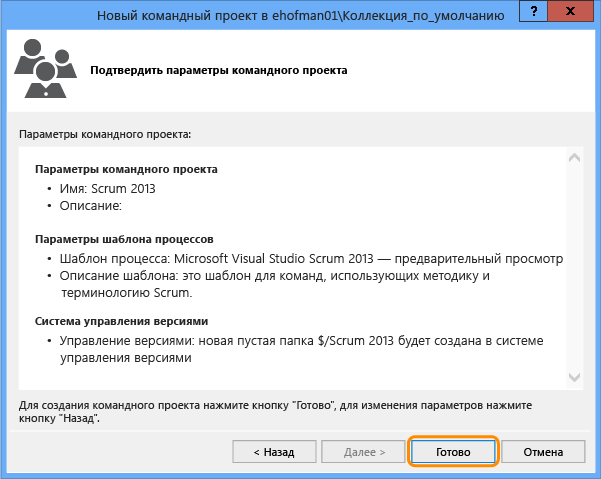Click the 'Параметры шаблона процессов' heading

point(124,239)
